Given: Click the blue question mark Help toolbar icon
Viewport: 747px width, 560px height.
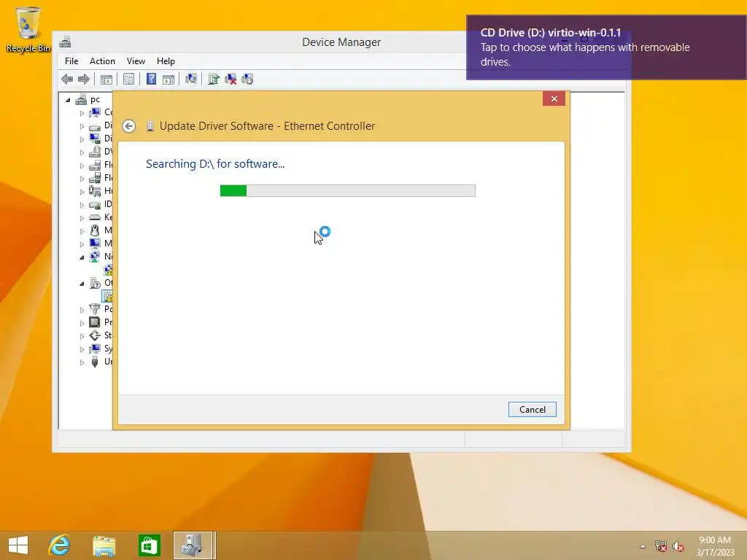Looking at the screenshot, I should [x=151, y=79].
